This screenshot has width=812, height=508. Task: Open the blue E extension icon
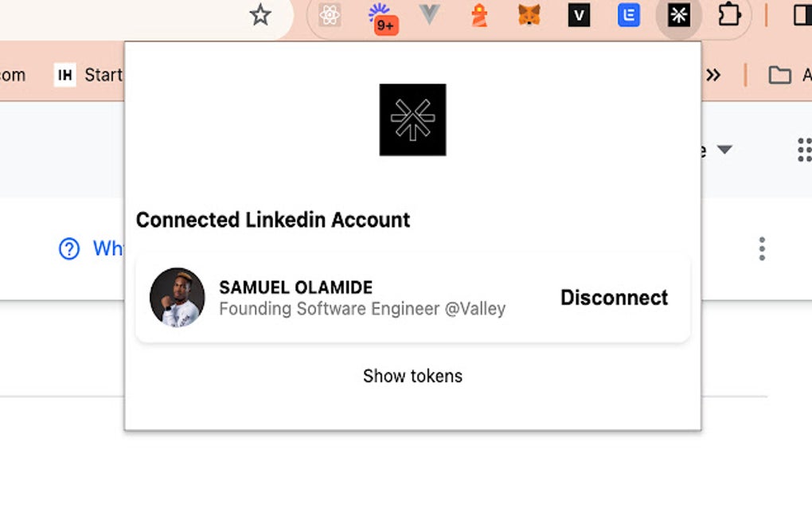coord(629,15)
